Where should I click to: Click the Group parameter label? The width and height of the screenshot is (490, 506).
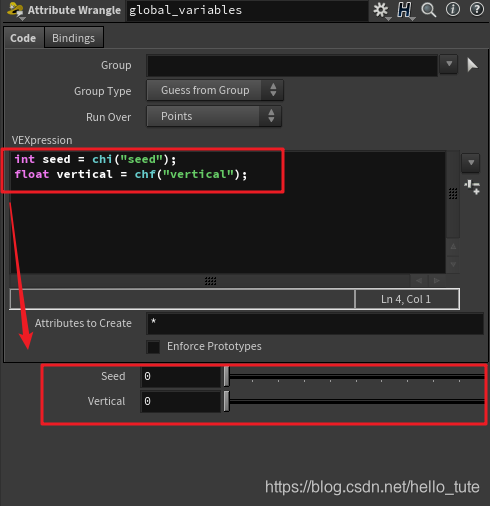[x=116, y=65]
